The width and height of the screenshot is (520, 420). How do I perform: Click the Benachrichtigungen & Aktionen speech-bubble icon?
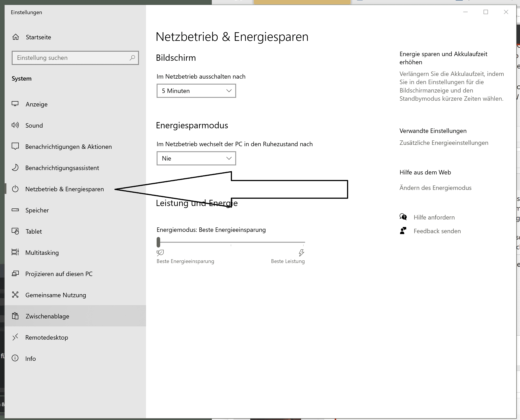coord(15,146)
